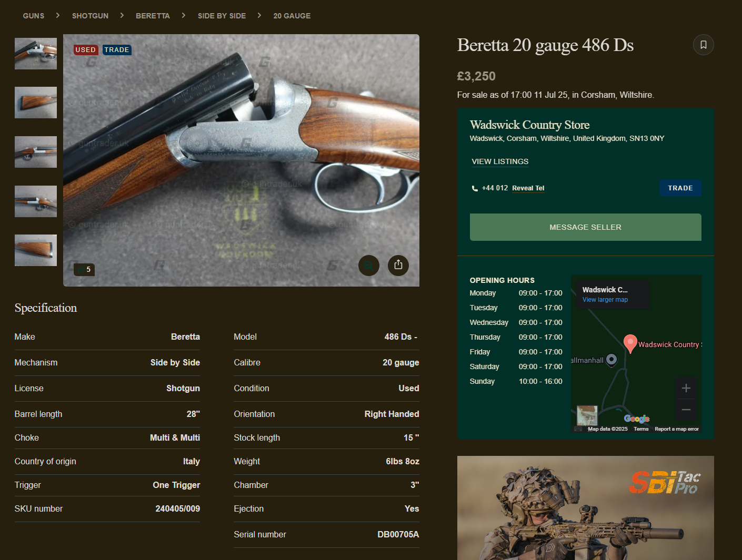Select first gun thumbnail image
Viewport: 742px width, 560px height.
[36, 54]
